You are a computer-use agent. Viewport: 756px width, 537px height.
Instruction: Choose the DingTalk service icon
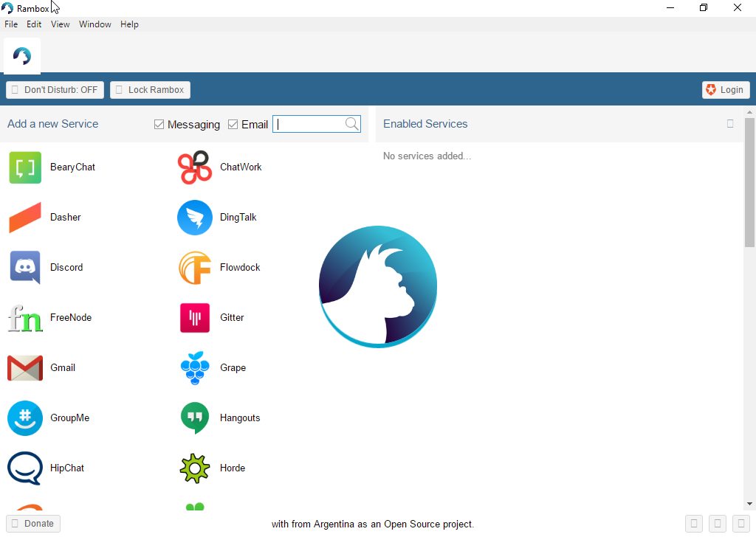[x=195, y=218]
